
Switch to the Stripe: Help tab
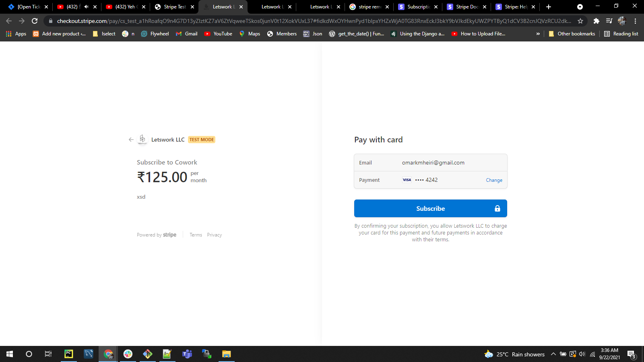516,7
